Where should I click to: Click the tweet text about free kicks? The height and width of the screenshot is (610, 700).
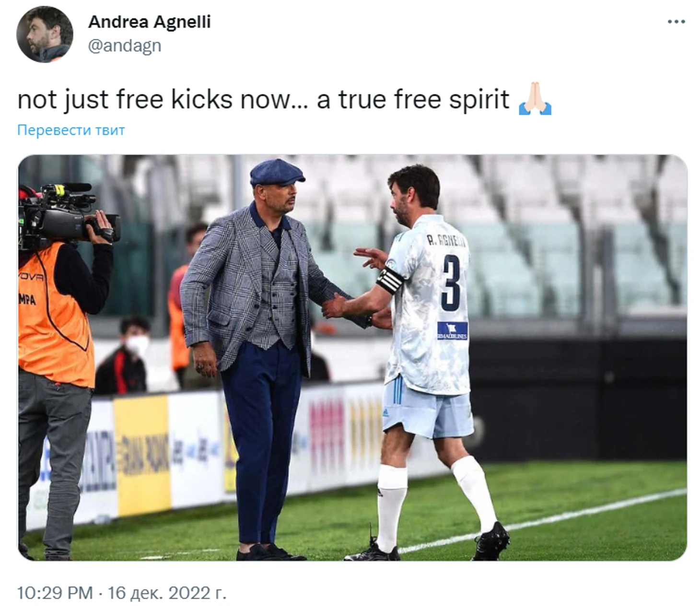(263, 99)
